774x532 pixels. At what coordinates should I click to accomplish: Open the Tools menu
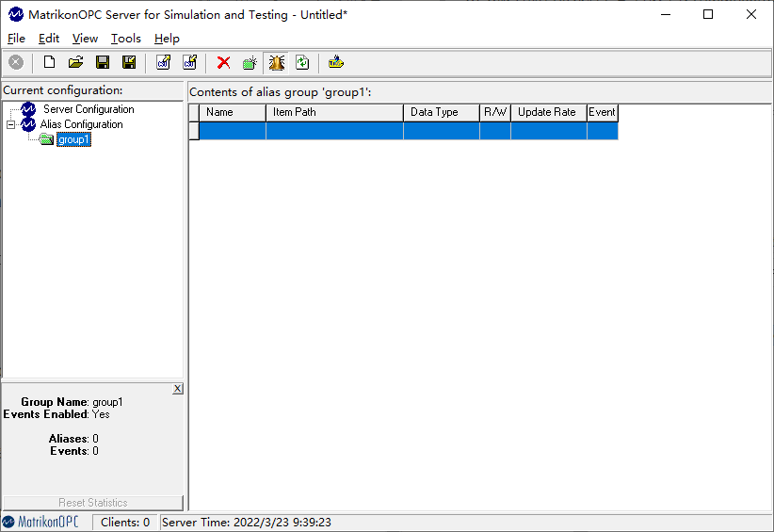point(126,39)
